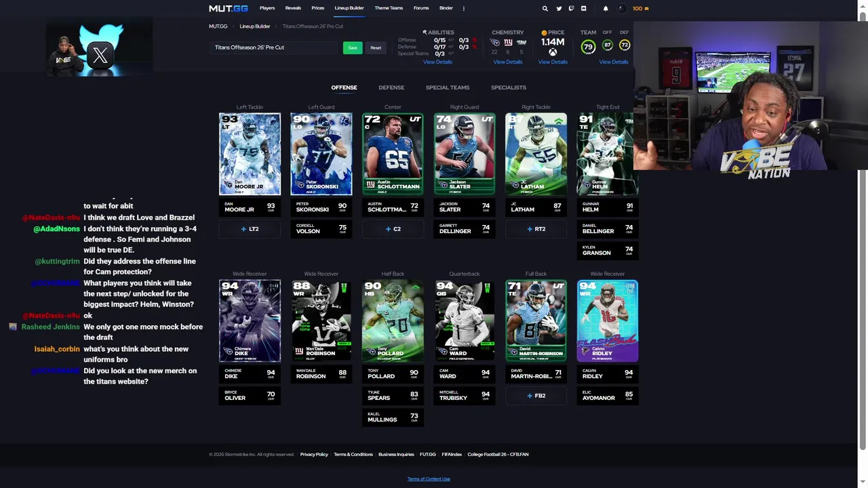868x488 pixels.
Task: Open the Lineup Builder nav item
Action: 349,8
